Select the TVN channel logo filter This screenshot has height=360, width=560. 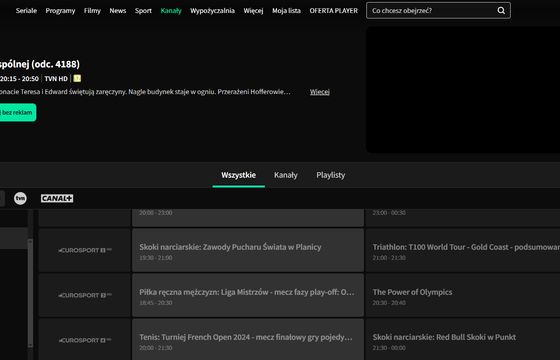[x=20, y=198]
